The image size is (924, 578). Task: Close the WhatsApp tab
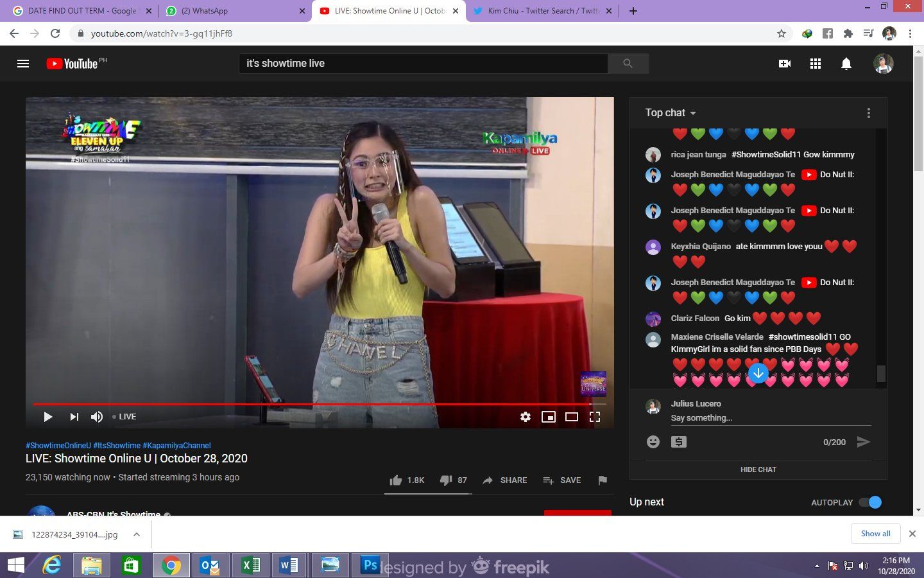click(x=302, y=11)
